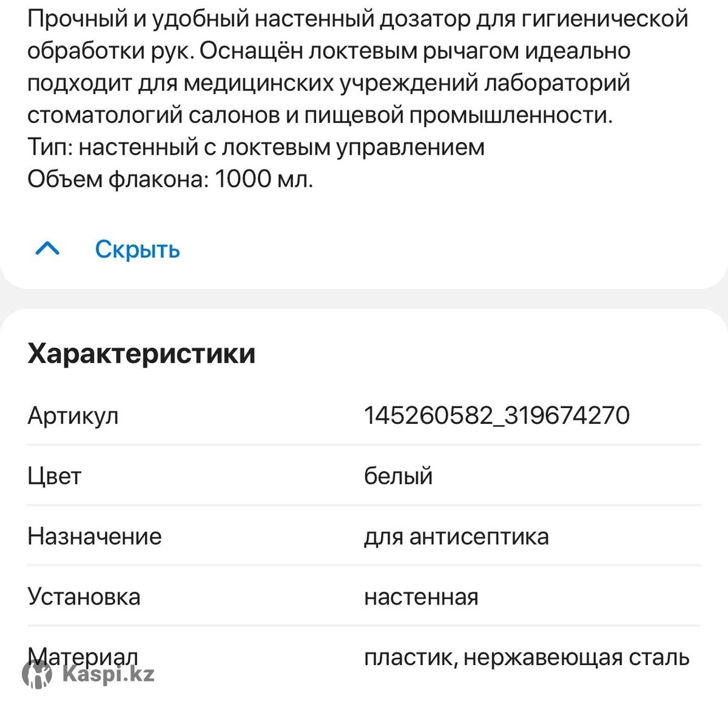
Task: Select the value для антисептика
Action: [x=456, y=537]
